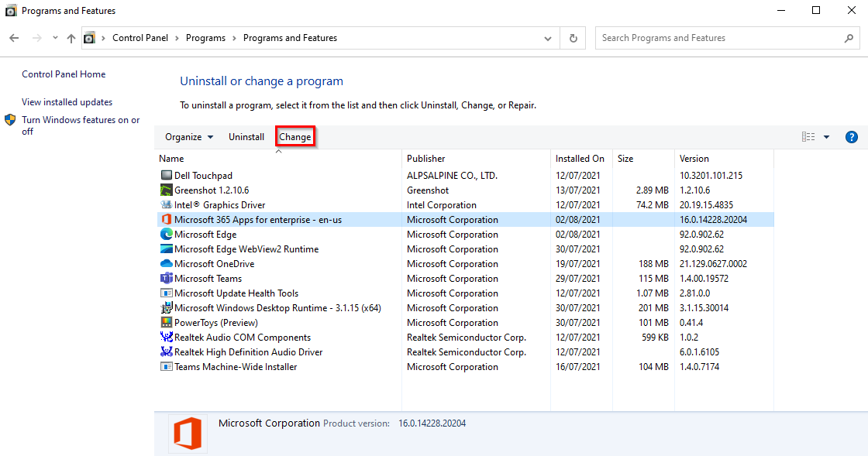The image size is (868, 456).
Task: Click version 21.129.0627.0002 cell
Action: (714, 264)
